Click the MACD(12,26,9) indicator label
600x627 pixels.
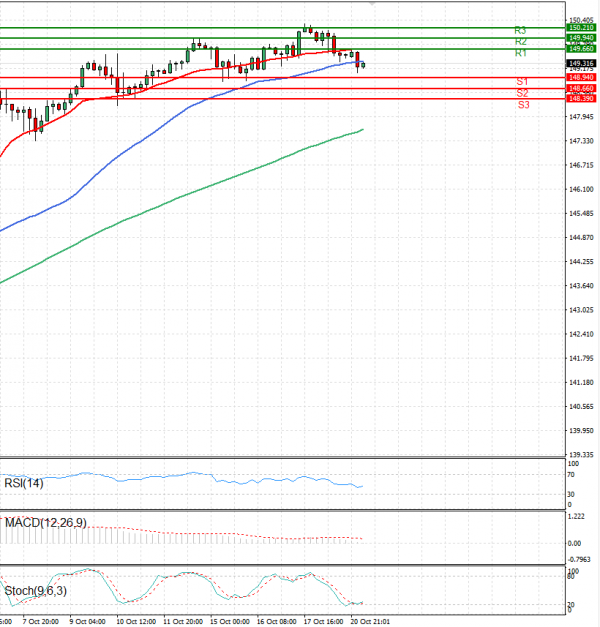46,523
